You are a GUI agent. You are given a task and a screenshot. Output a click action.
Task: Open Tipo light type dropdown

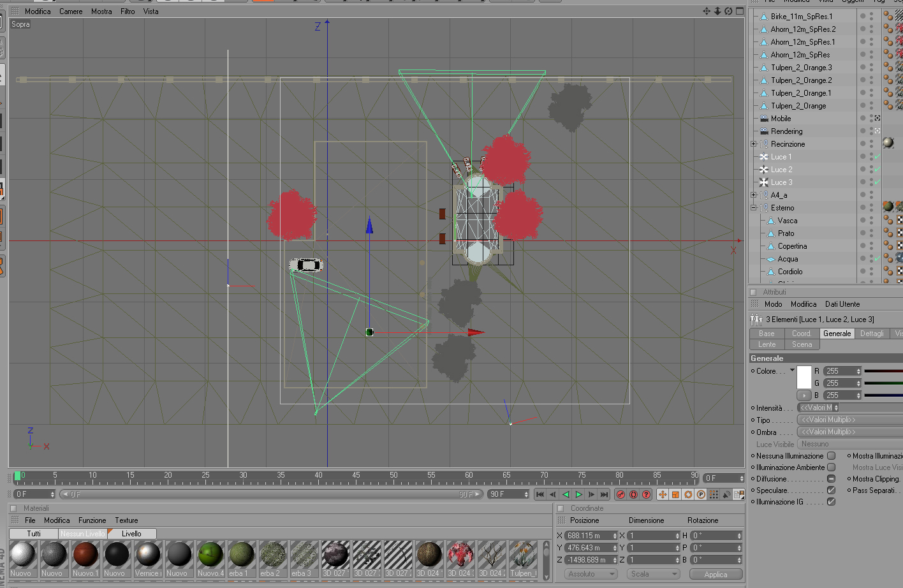tap(849, 420)
